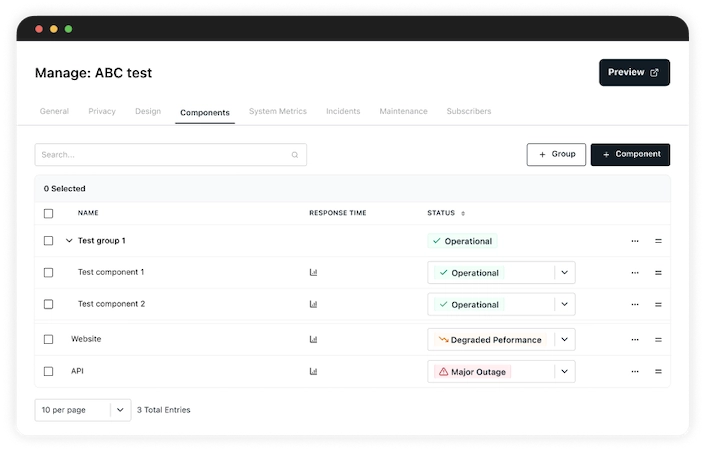Tick the Website row checkbox
This screenshot has width=705, height=451.
(x=48, y=339)
